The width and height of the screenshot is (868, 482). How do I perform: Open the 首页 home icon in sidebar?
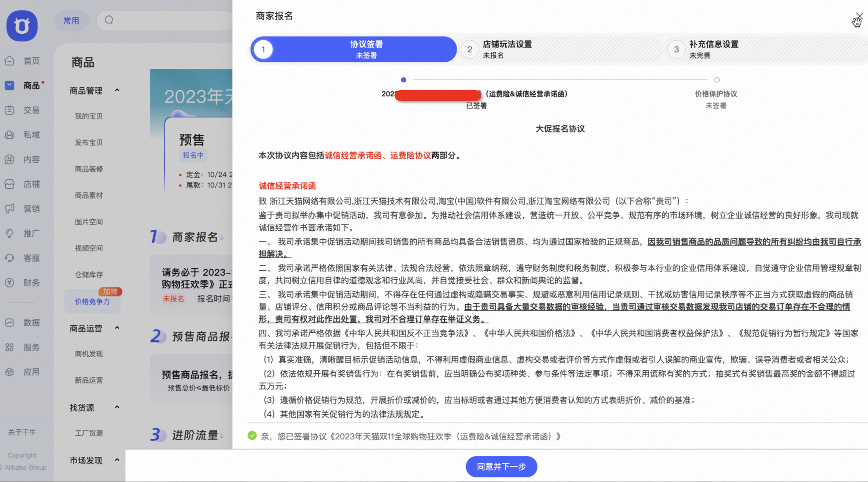10,61
